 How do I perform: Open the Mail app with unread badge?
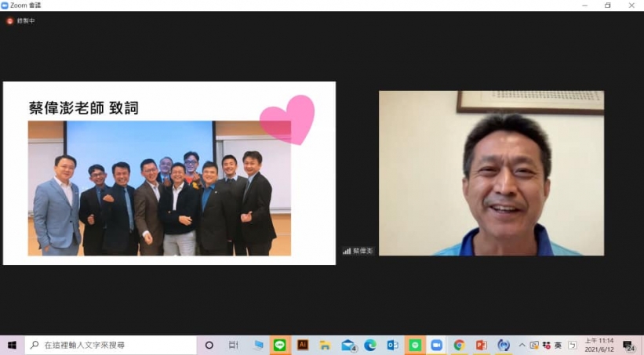pos(348,345)
